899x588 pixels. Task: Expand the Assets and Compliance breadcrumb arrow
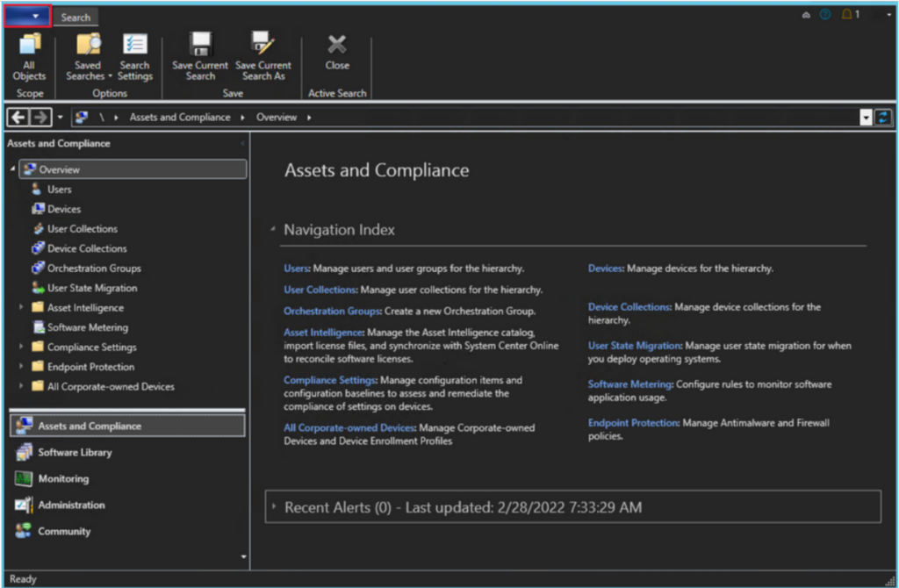pos(242,118)
